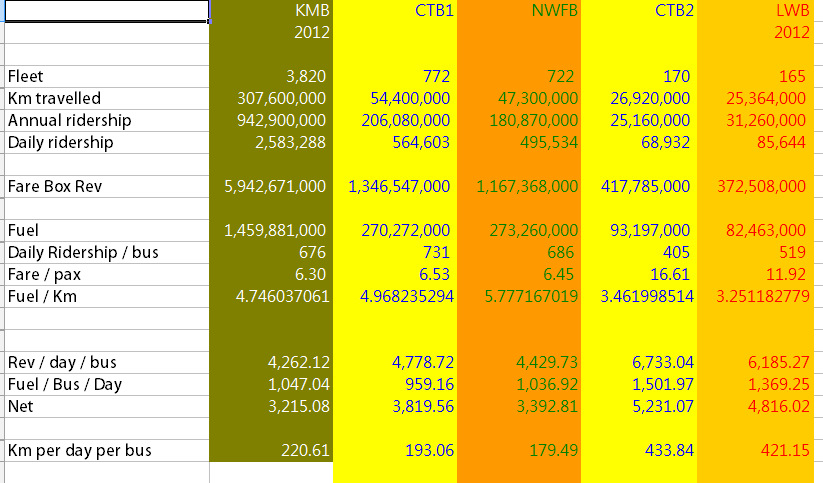Select the Km travelled row label

[x=54, y=99]
